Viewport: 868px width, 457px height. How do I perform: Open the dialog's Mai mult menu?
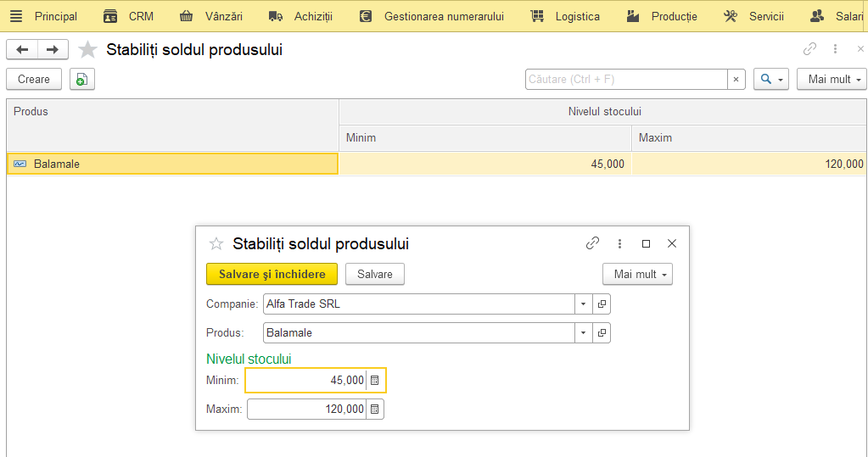pyautogui.click(x=638, y=275)
